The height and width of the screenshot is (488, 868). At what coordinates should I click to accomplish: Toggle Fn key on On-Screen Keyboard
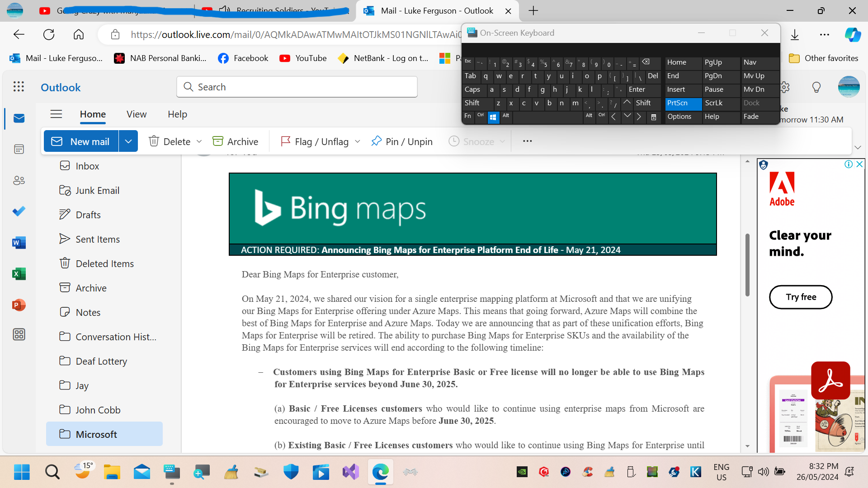[x=468, y=117]
